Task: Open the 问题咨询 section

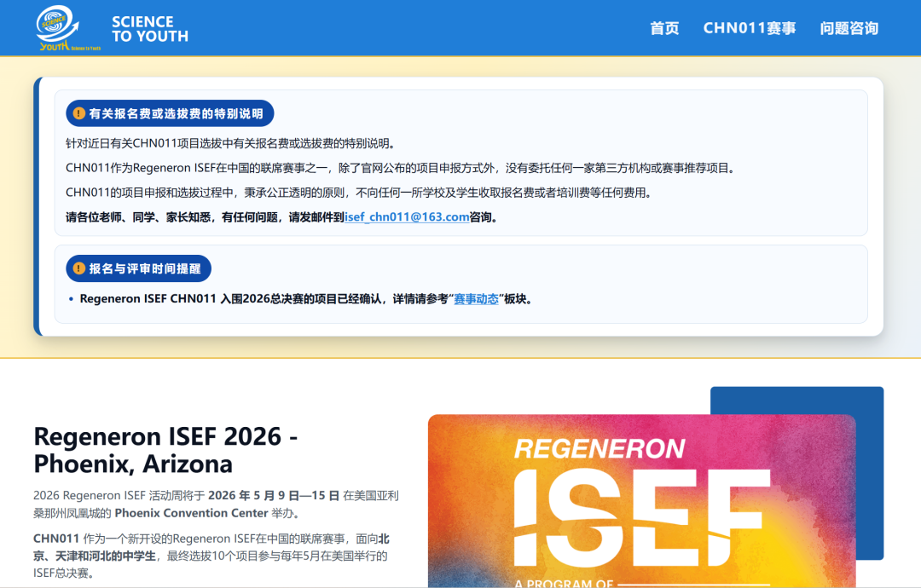Action: tap(849, 27)
